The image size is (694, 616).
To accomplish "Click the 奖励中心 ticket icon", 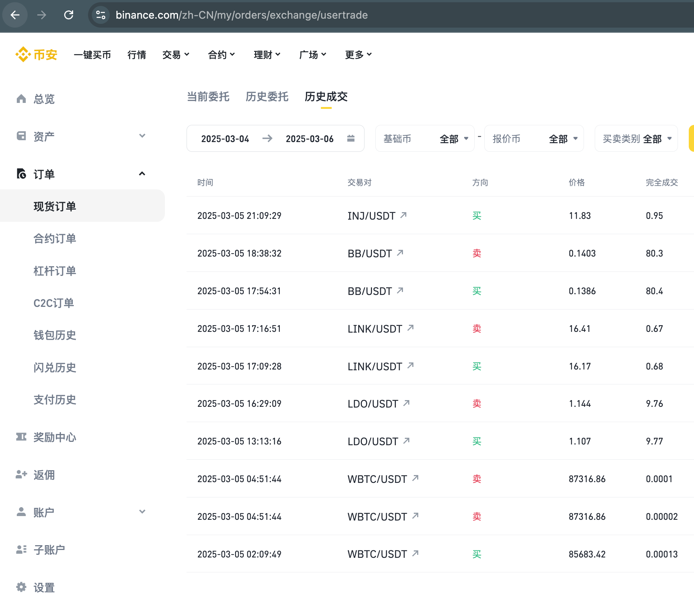I will coord(21,437).
